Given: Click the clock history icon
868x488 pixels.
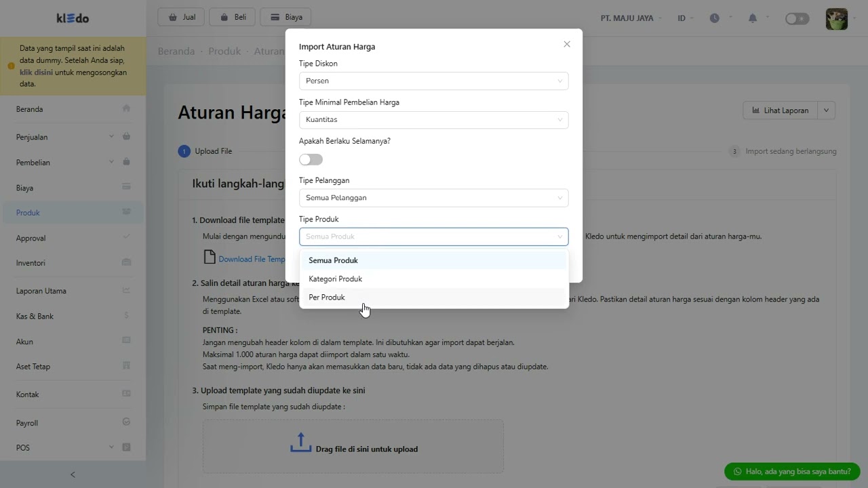Looking at the screenshot, I should pos(715,18).
